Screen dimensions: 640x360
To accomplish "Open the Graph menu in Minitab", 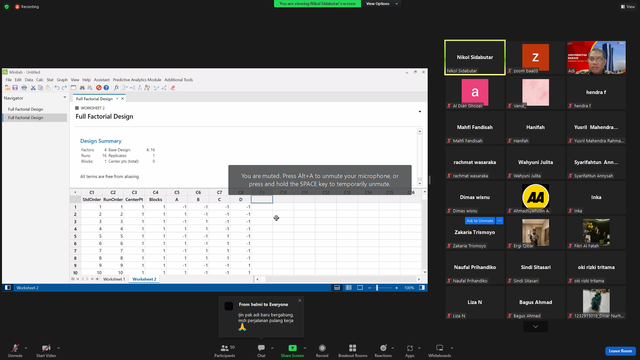I will pyautogui.click(x=62, y=80).
